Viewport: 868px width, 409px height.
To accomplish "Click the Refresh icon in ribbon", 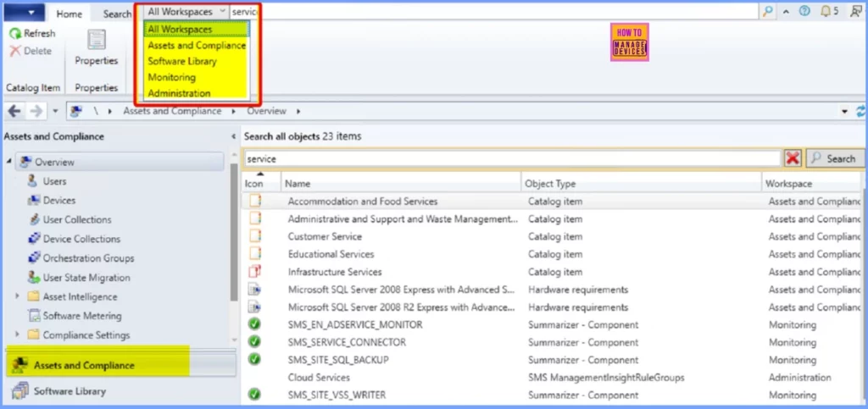I will [15, 34].
